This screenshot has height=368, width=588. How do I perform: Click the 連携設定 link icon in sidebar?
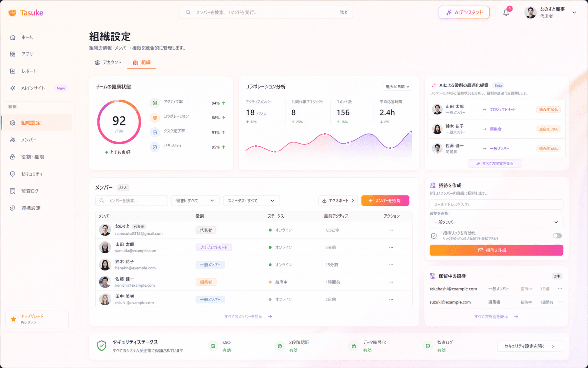point(13,208)
